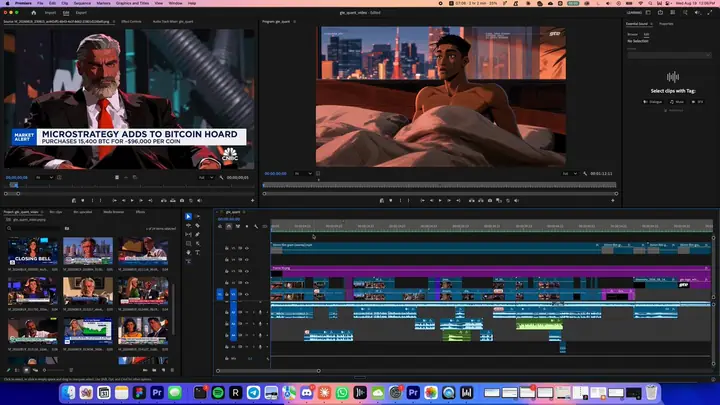Select the Type tool
This screenshot has height=405, width=720.
197,253
